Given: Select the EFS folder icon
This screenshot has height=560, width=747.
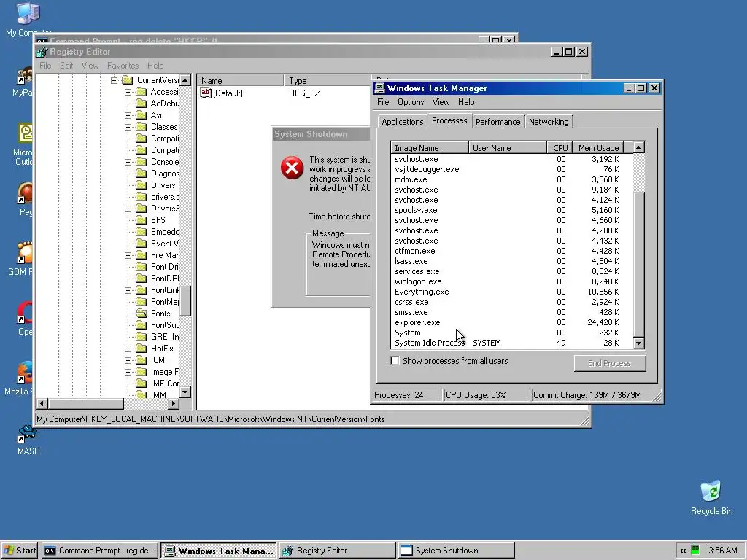Looking at the screenshot, I should coord(141,220).
